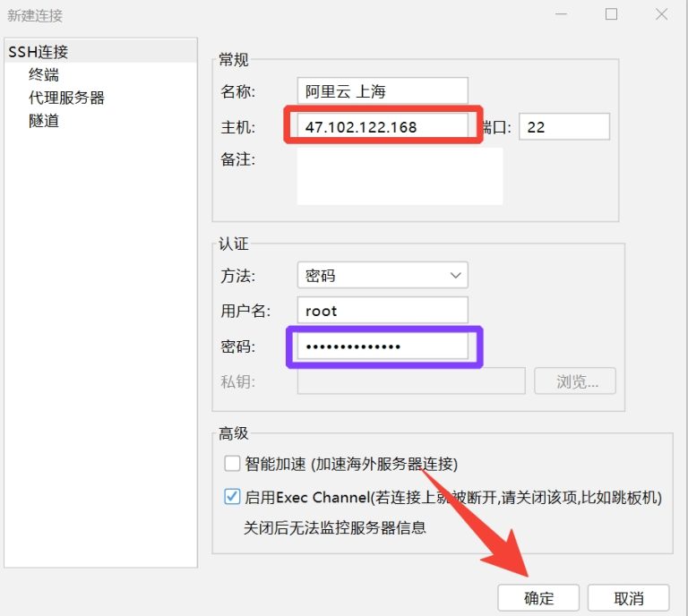Minimize the 新建连接 window

[x=562, y=14]
